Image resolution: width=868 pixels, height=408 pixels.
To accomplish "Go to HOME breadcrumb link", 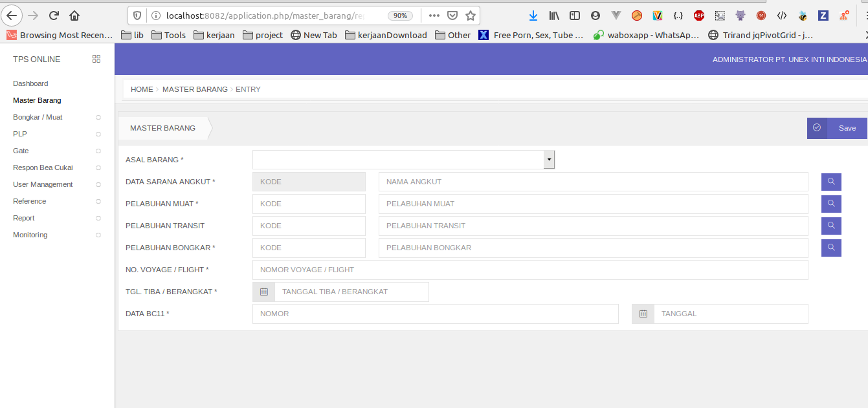I will point(142,89).
